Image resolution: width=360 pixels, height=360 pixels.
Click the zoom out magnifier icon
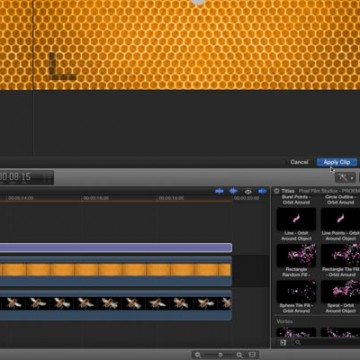coord(198,355)
